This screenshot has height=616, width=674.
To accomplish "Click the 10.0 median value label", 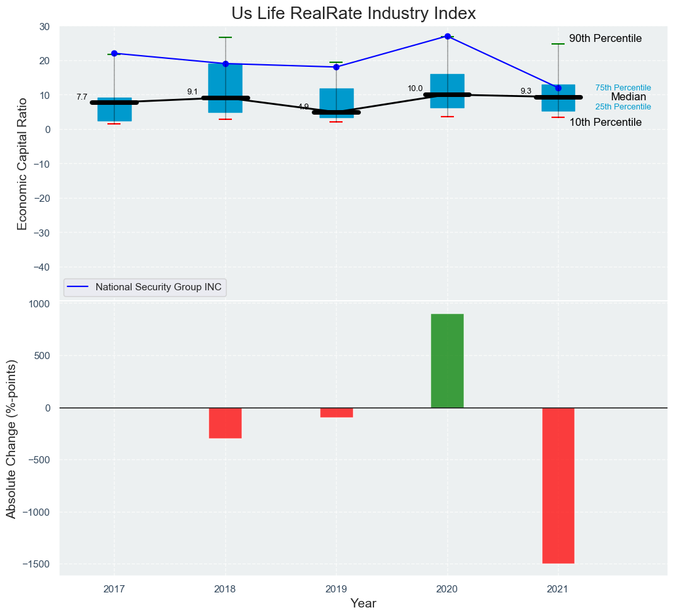I will pos(415,88).
